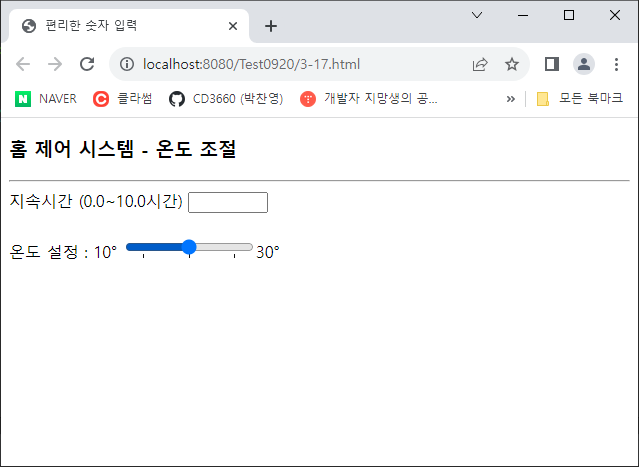This screenshot has width=639, height=467.
Task: Click the unfilled part of the temperature slider
Action: click(224, 247)
